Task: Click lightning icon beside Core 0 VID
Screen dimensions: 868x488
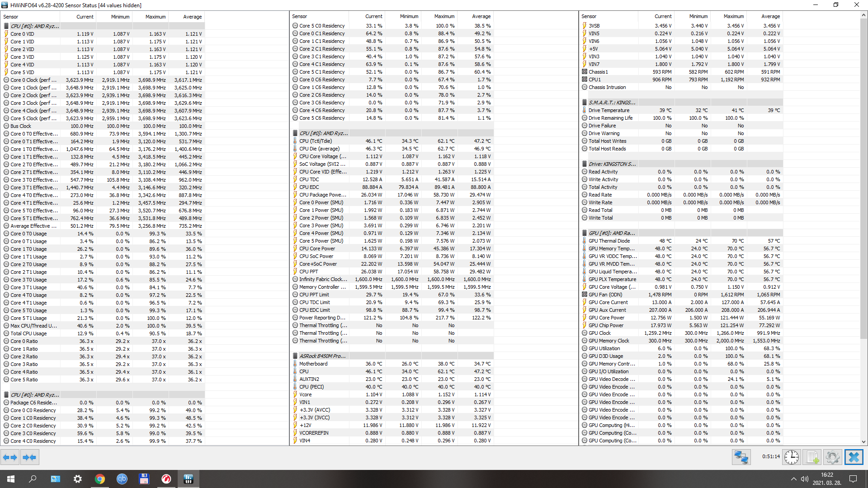Action: (x=6, y=34)
